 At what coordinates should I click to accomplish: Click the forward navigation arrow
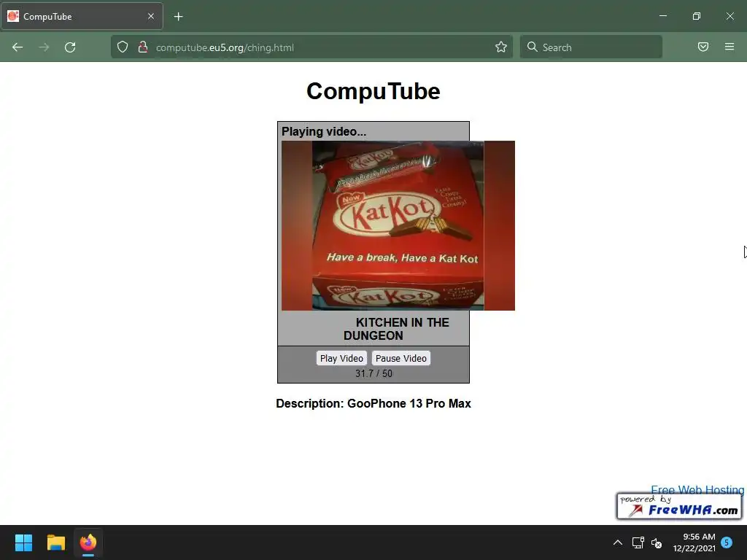(44, 47)
